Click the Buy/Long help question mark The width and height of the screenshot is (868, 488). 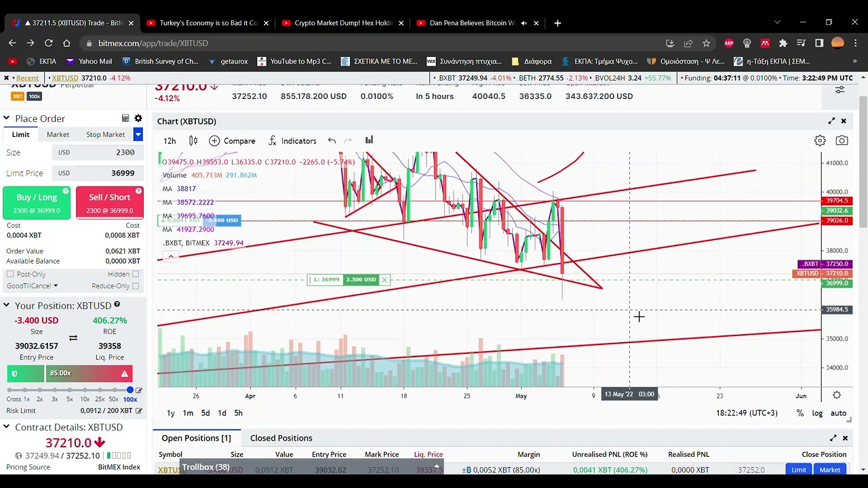click(66, 191)
